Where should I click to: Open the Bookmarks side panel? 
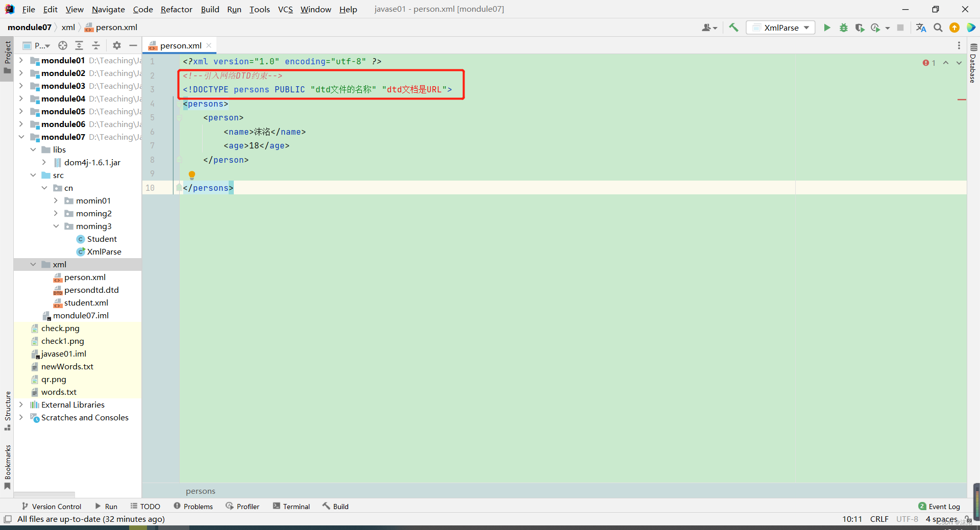point(8,467)
